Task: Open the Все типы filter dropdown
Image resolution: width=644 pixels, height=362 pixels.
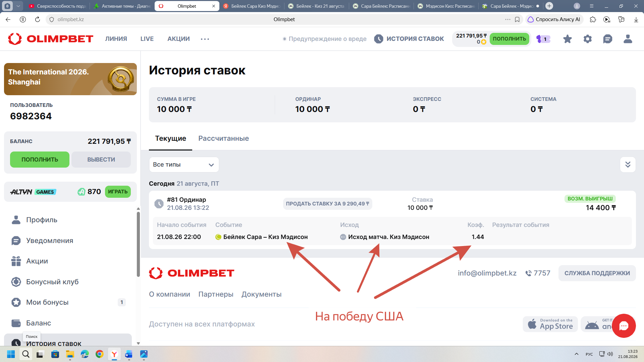Action: 184,165
